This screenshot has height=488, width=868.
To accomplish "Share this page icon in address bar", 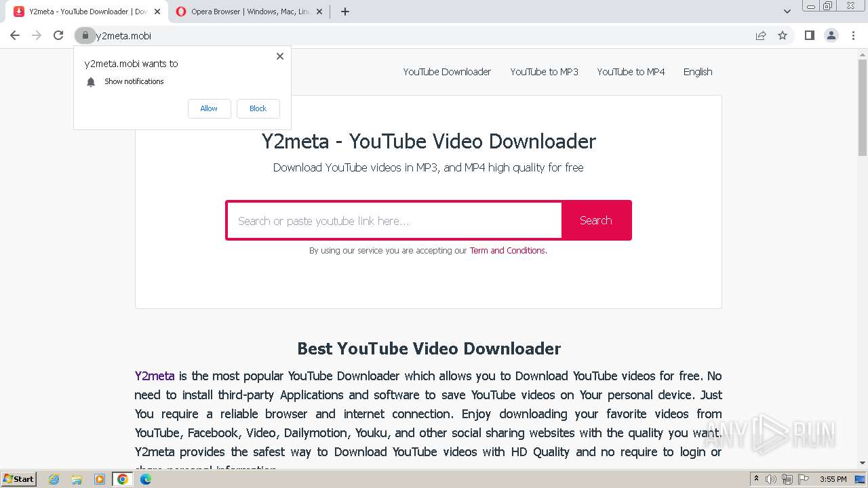I will [761, 35].
